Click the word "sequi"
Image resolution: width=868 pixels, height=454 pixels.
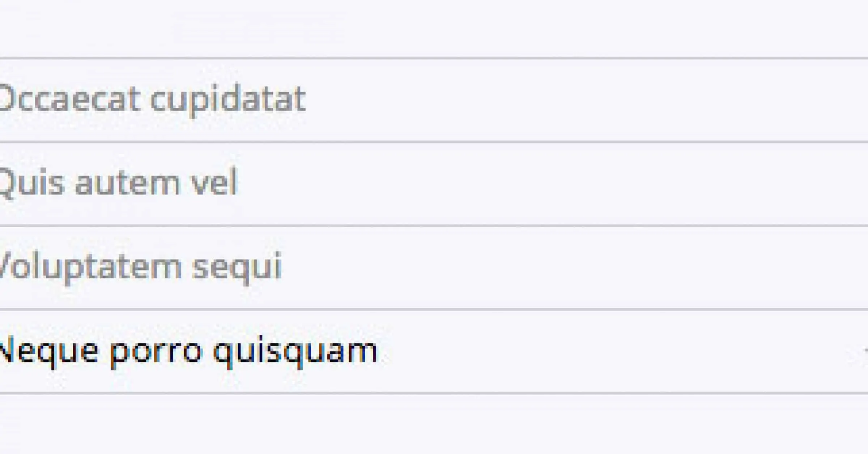click(x=237, y=267)
